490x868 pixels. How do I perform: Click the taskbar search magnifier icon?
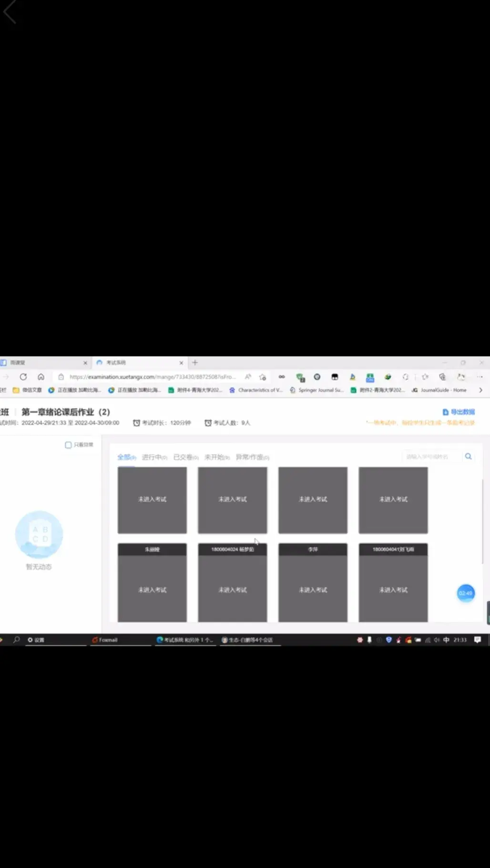click(17, 640)
